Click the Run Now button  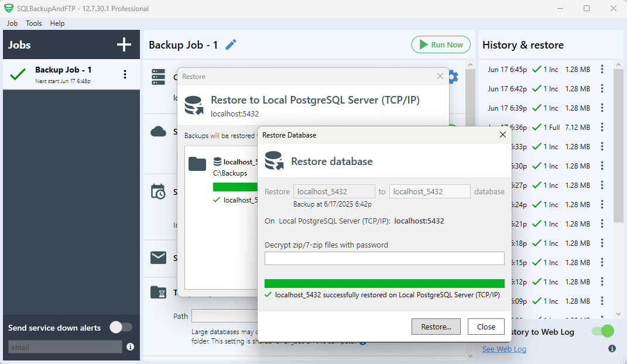click(441, 44)
